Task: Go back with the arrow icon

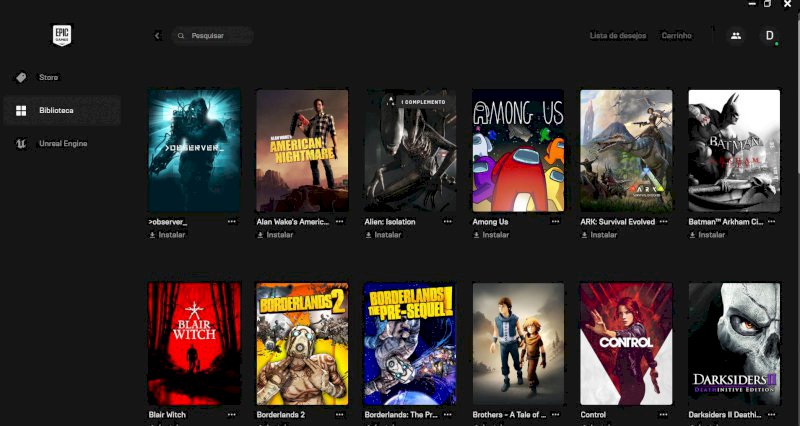Action: click(x=157, y=36)
